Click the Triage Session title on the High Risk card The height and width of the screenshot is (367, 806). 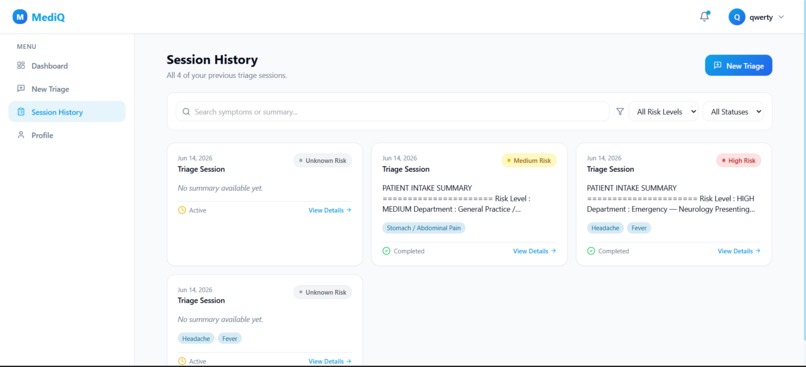click(x=610, y=169)
